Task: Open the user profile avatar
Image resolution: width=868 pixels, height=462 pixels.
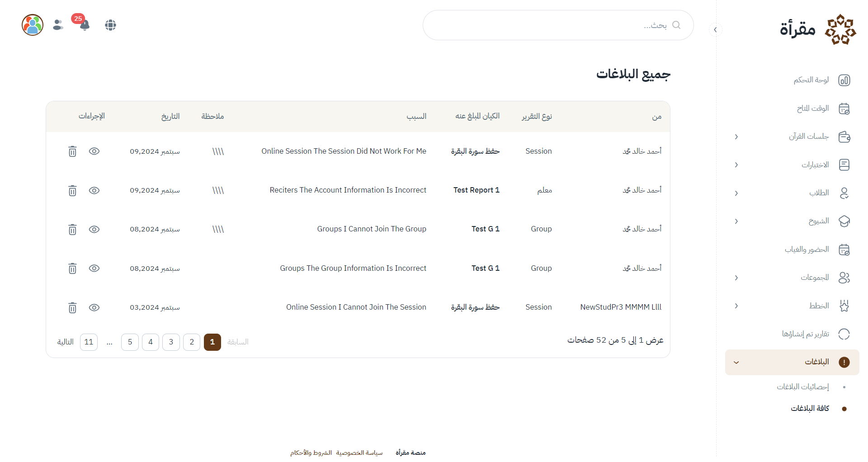Action: [33, 25]
